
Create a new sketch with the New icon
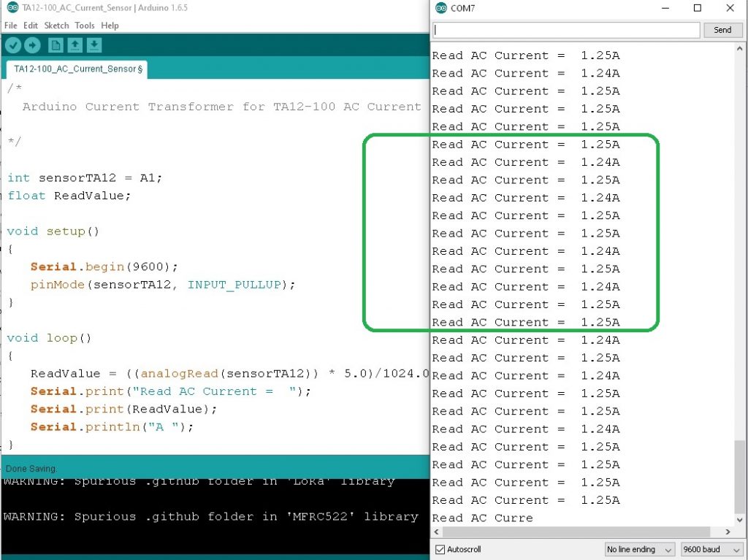pyautogui.click(x=56, y=45)
